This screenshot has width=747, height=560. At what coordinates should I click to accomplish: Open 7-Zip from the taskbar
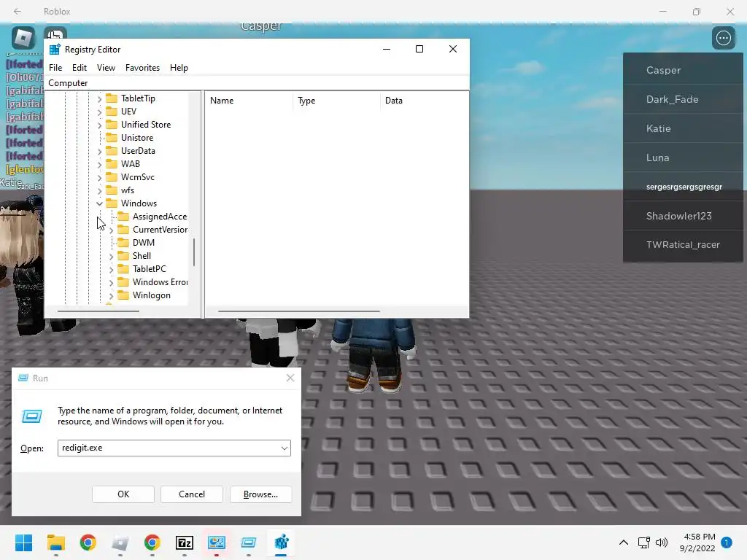coord(185,542)
